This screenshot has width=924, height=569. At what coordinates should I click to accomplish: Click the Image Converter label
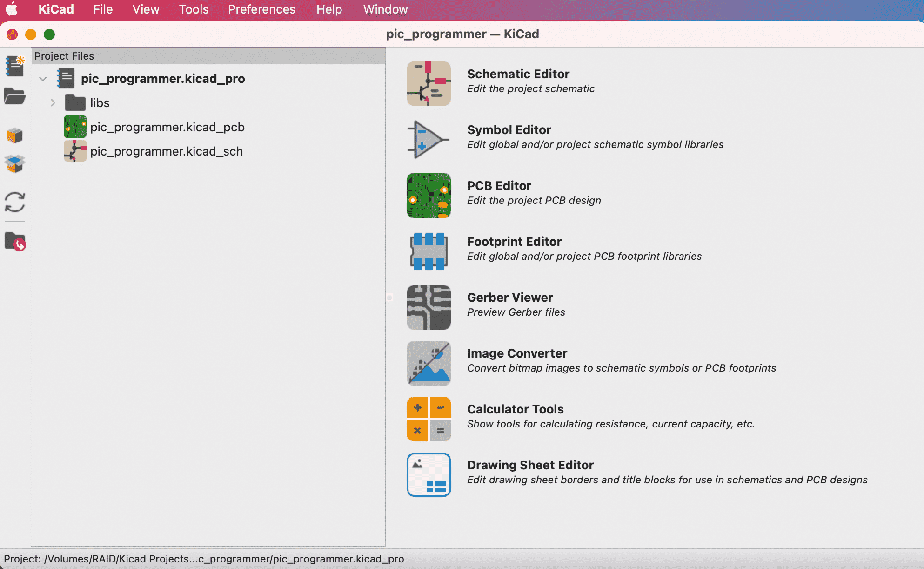pyautogui.click(x=516, y=353)
